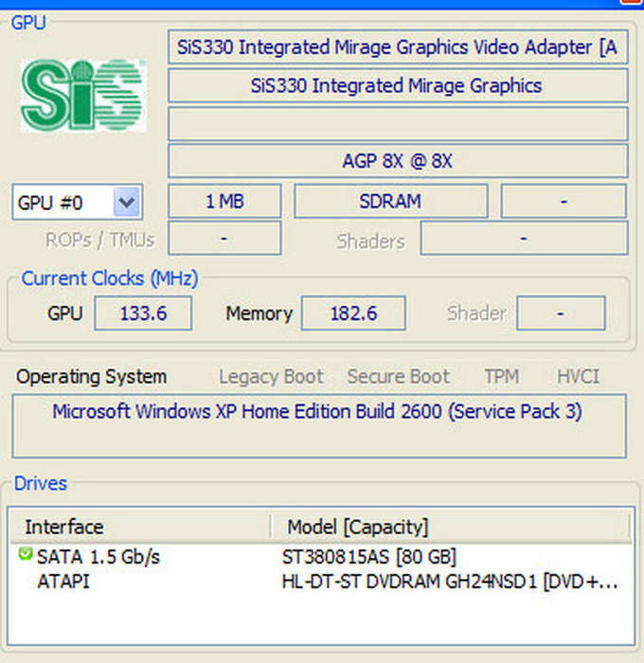Click the ROPs / TMUs value field

click(224, 239)
